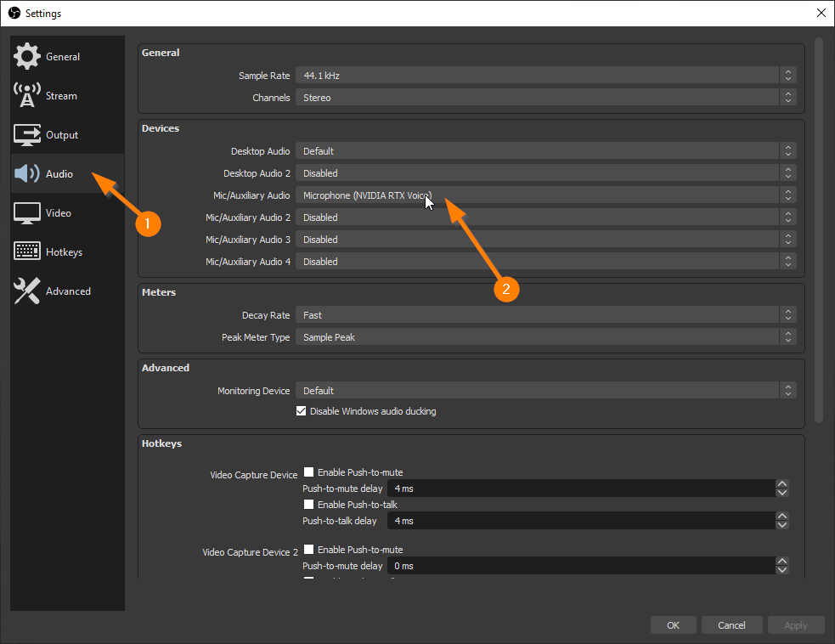The height and width of the screenshot is (644, 835).
Task: Enable Push-to-talk for Video Capture Device
Action: pyautogui.click(x=308, y=504)
